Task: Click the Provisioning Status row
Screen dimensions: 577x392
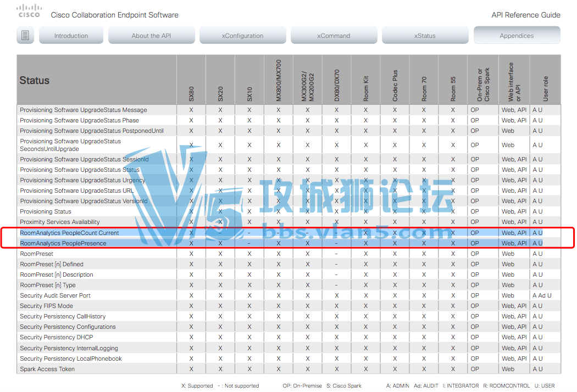Action: tap(289, 211)
